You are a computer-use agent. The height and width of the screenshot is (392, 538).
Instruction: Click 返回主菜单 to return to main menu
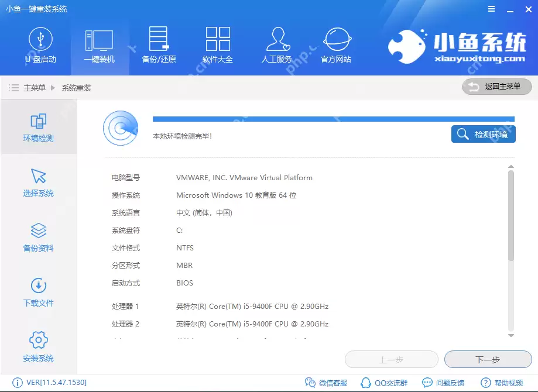(496, 86)
